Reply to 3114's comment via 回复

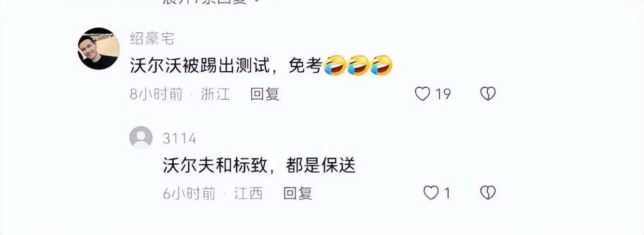297,194
